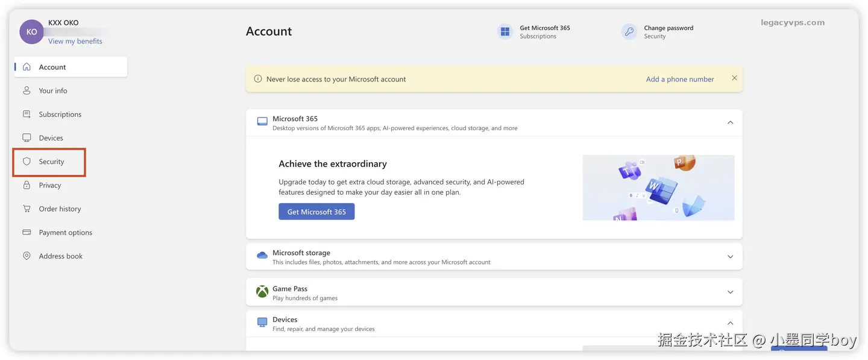
Task: Click the Security shield icon in sidebar
Action: click(x=27, y=162)
